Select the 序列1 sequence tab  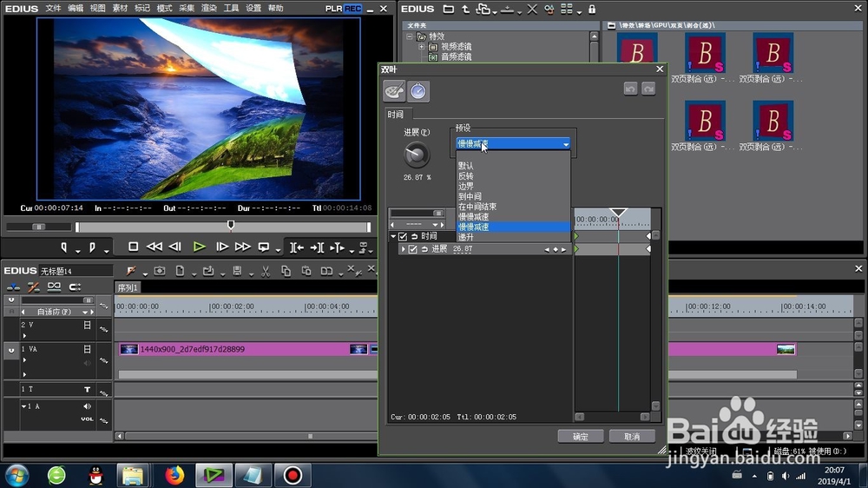click(128, 287)
